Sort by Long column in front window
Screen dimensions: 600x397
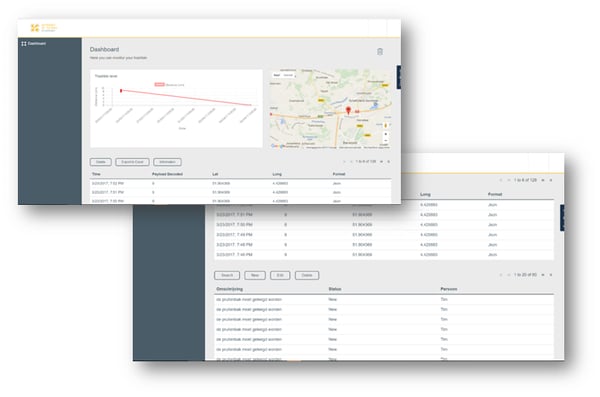click(277, 174)
